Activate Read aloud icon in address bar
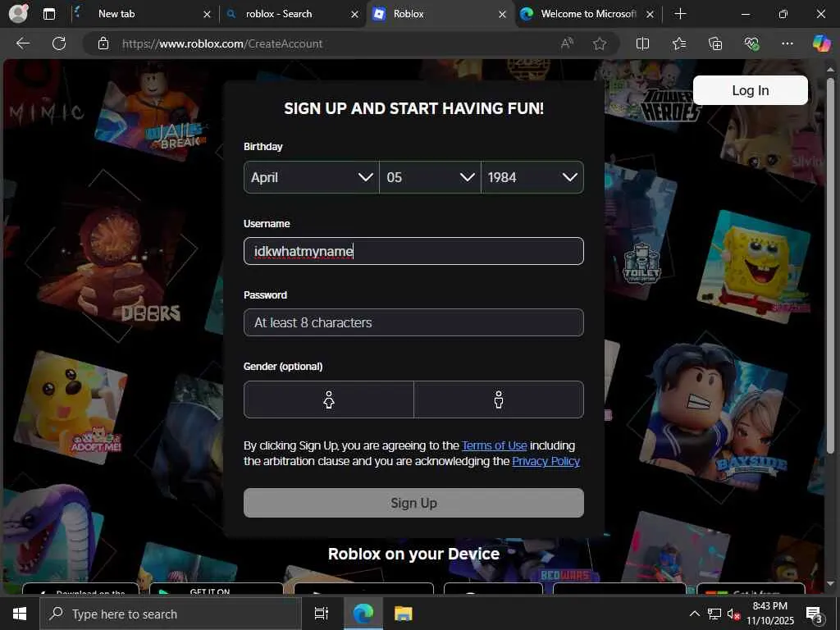Viewport: 840px width, 630px height. 567,43
